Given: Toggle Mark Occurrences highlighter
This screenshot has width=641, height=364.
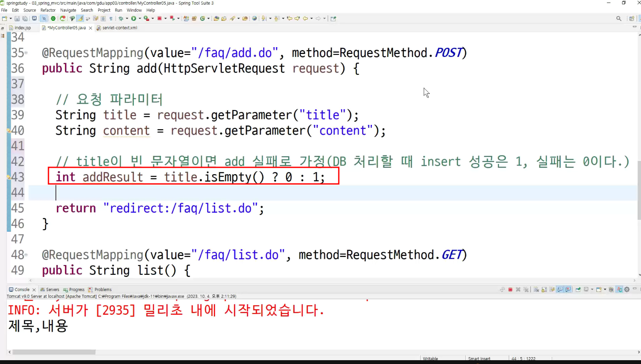Looking at the screenshot, I should [x=80, y=18].
